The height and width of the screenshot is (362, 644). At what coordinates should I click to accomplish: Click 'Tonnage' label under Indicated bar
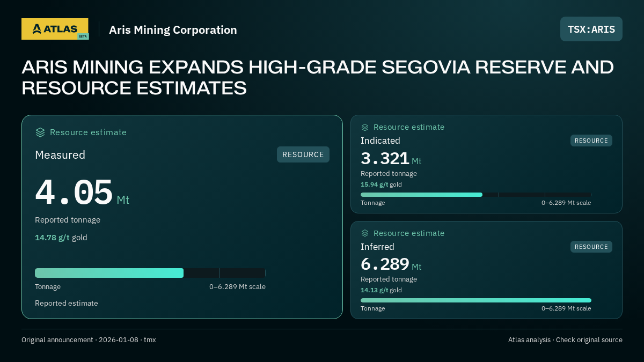pos(372,203)
